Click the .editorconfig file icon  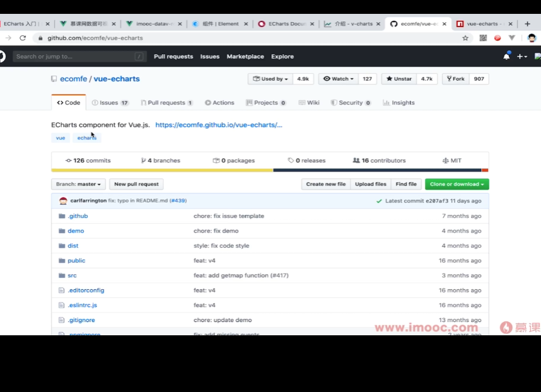(x=61, y=291)
